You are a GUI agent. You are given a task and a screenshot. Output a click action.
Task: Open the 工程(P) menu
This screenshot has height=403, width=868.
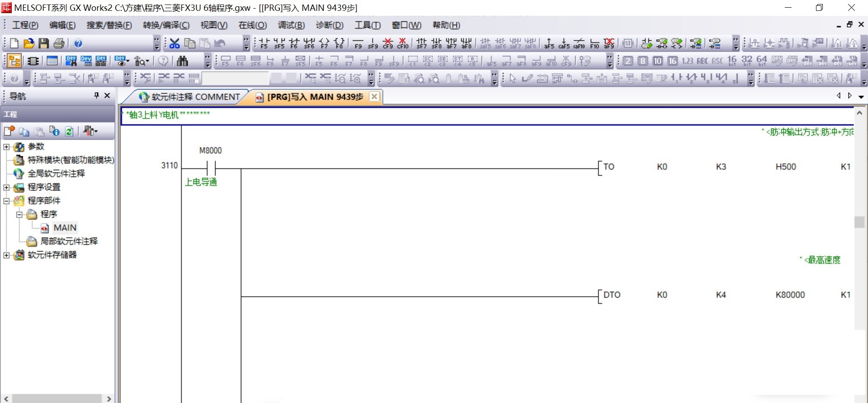point(25,25)
